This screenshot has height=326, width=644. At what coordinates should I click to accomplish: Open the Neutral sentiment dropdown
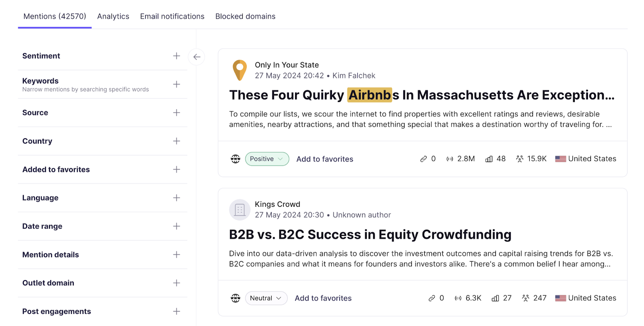(x=266, y=298)
